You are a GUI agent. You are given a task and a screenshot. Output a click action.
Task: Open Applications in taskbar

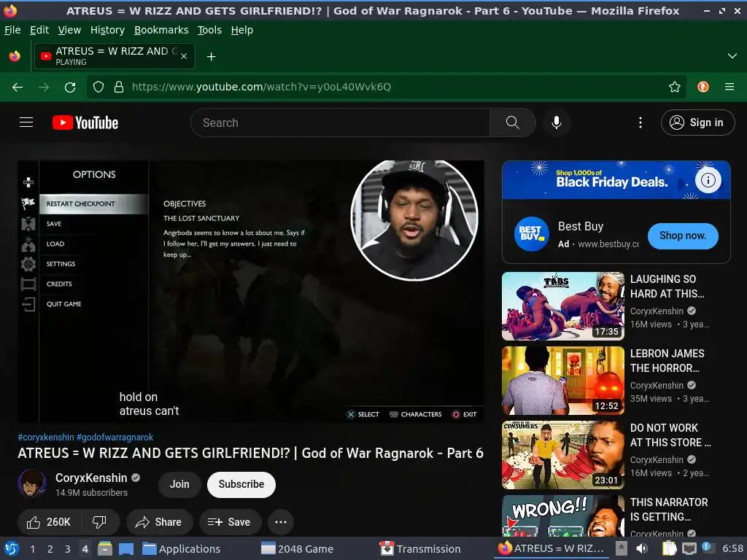pyautogui.click(x=182, y=548)
